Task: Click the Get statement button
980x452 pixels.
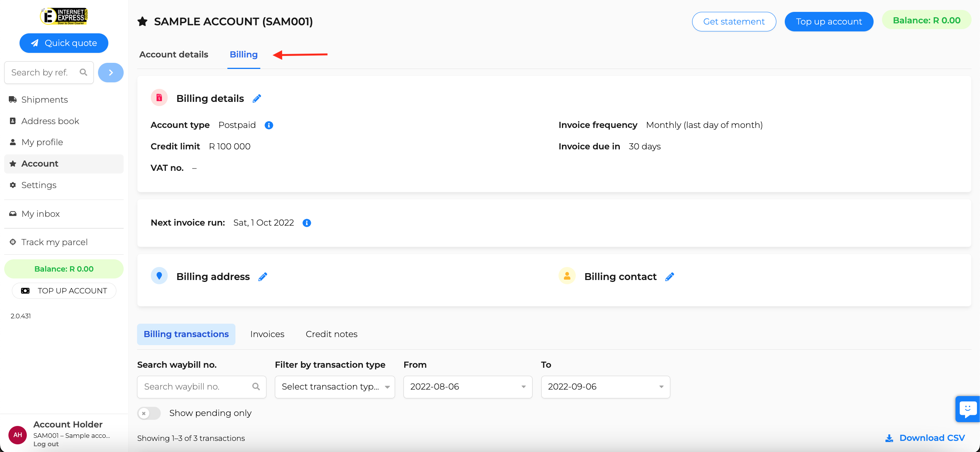Action: coord(734,21)
